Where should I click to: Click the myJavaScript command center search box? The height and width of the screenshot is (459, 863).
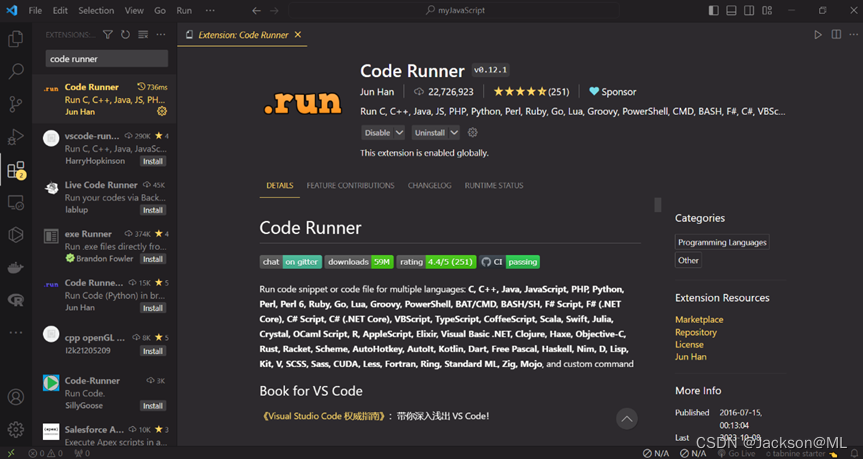[455, 10]
